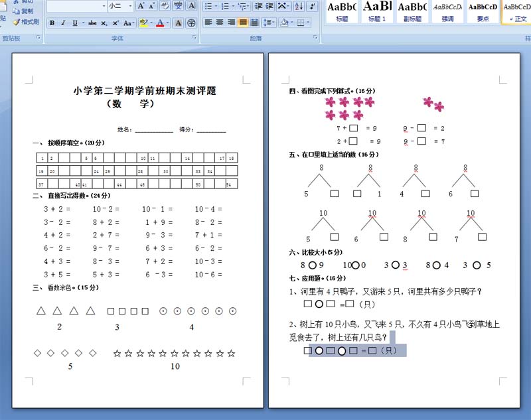Open font color dropdown arrow
Viewport: 531px width, 420px height.
tap(168, 23)
